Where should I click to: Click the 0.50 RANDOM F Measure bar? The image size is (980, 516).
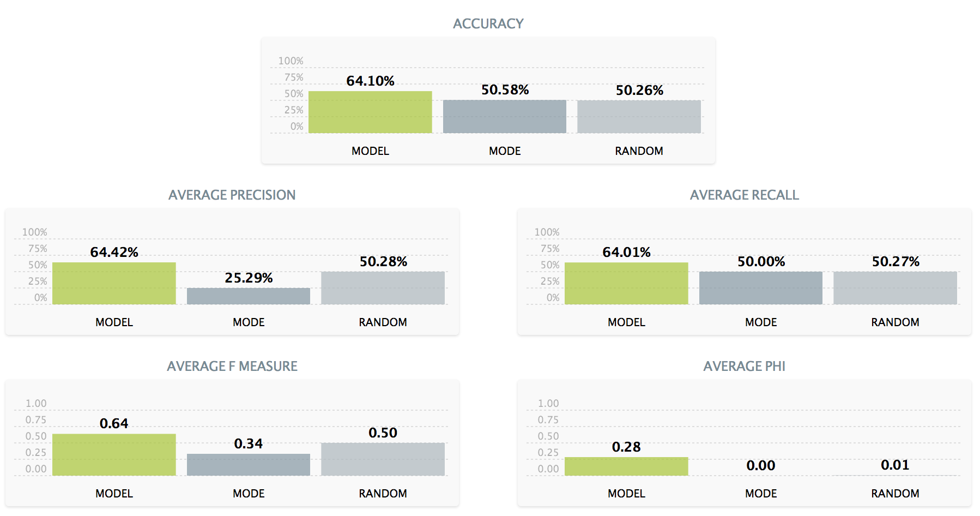[383, 459]
